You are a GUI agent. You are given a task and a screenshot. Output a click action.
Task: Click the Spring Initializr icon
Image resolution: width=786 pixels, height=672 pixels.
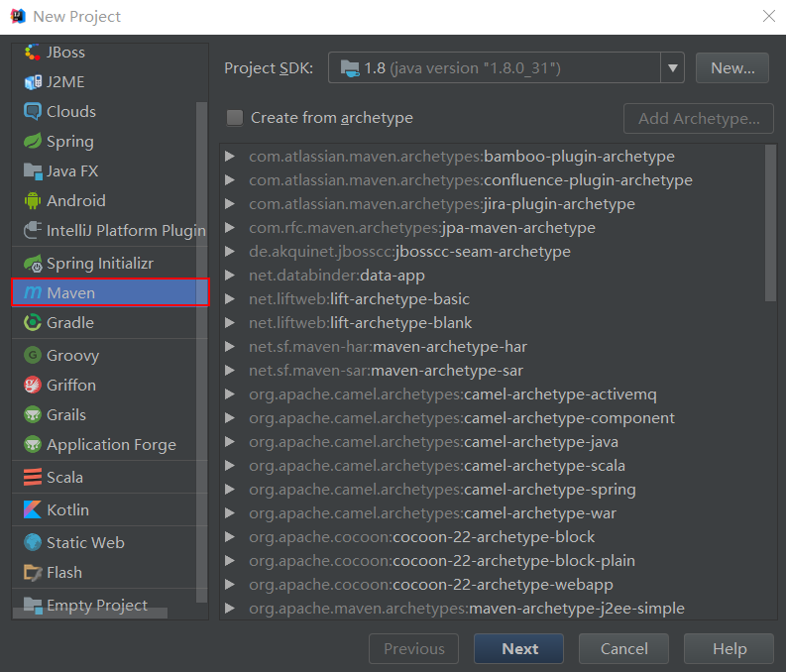[x=33, y=263]
